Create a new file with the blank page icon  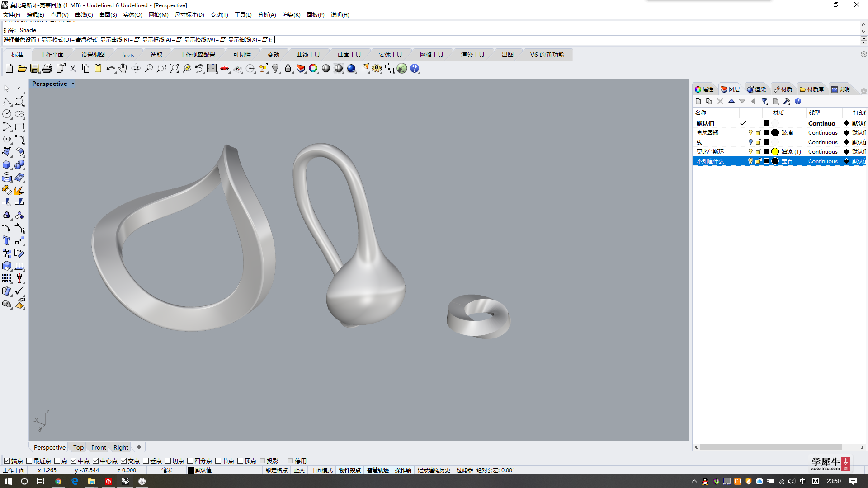tap(9, 69)
